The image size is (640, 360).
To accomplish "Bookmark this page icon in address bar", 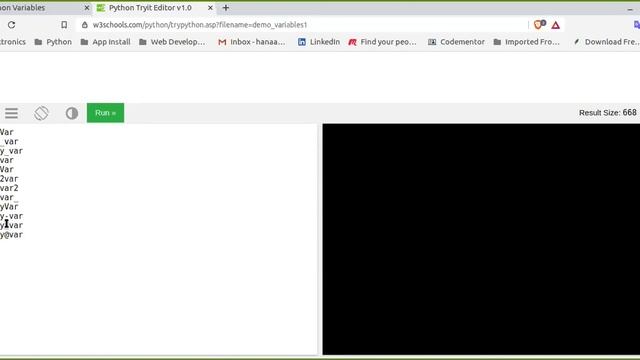I will point(64,25).
